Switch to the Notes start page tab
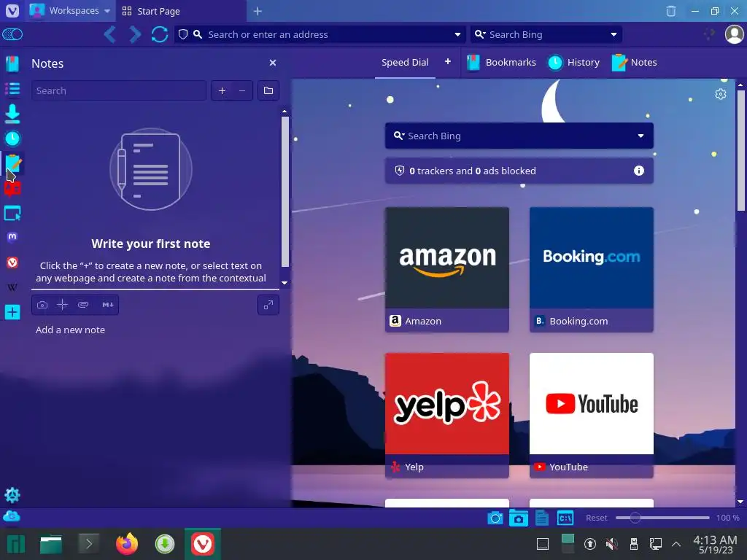Viewport: 747px width, 560px height. point(634,63)
